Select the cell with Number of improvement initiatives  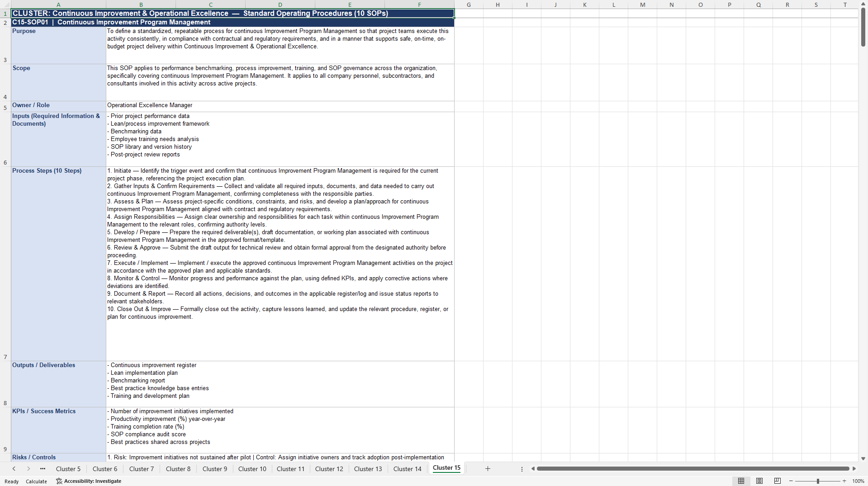[x=280, y=430]
